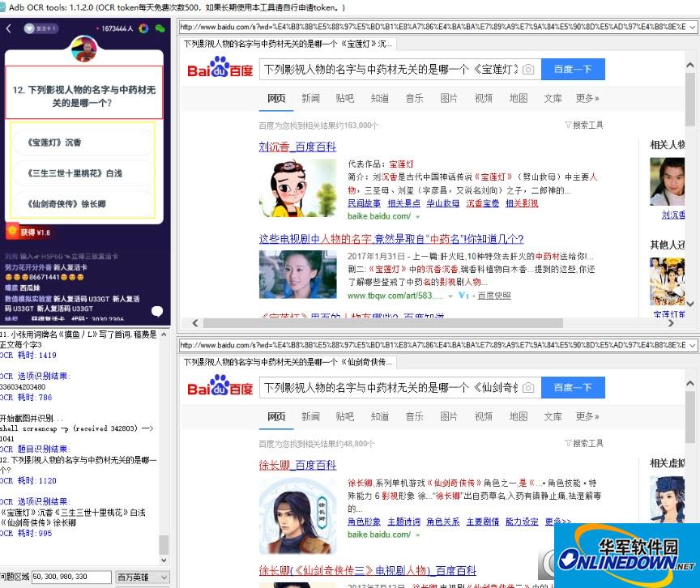This screenshot has height=588, width=700.
Task: Click the camera icon in the bottom Baidu search box
Action: (528, 388)
